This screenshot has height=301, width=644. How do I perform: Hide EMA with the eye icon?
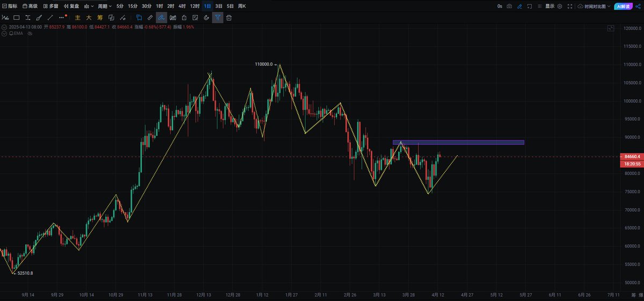tap(30, 33)
